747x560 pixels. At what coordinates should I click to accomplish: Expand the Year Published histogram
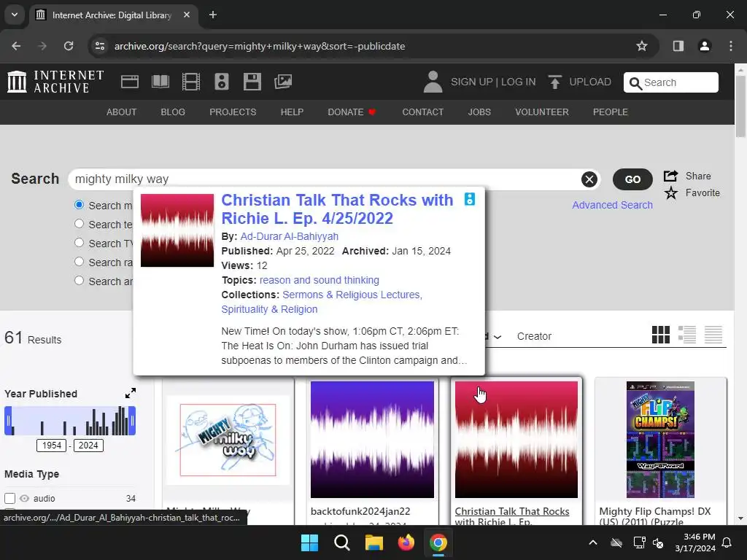[131, 393]
